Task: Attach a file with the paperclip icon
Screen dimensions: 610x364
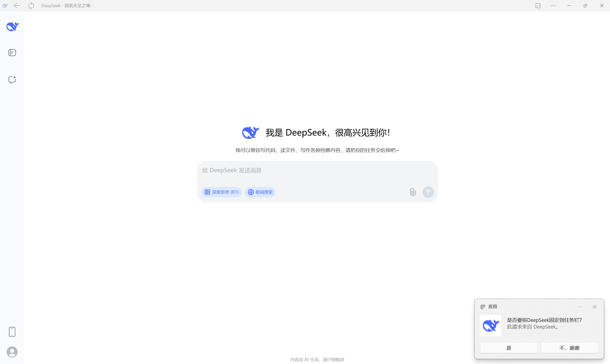Action: [413, 192]
